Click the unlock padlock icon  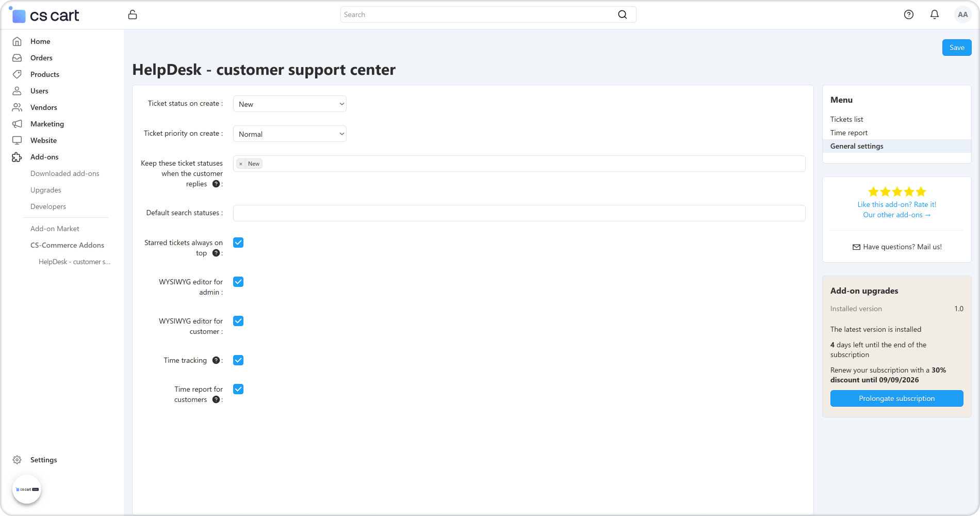[133, 14]
